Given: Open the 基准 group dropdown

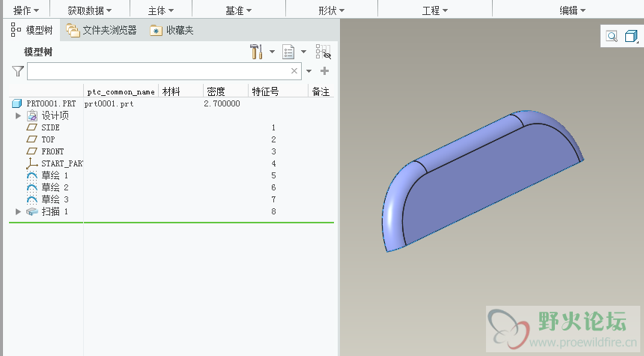Looking at the screenshot, I should pyautogui.click(x=238, y=10).
